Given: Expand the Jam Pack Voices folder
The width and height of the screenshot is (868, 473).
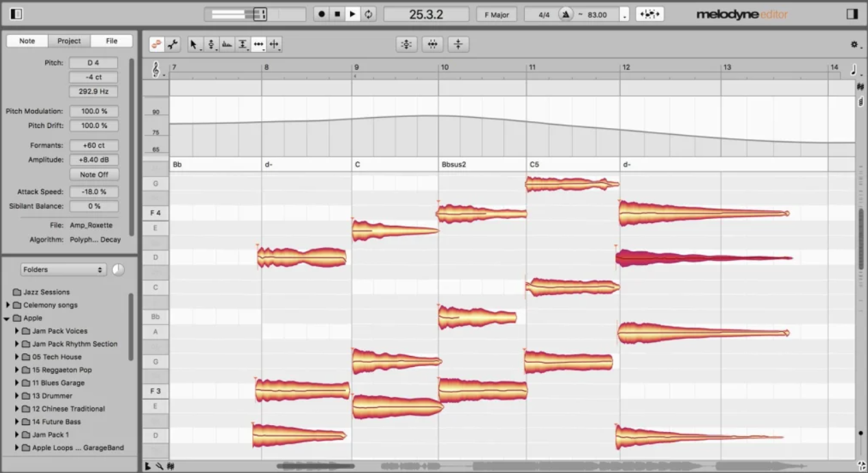Looking at the screenshot, I should click(x=17, y=331).
